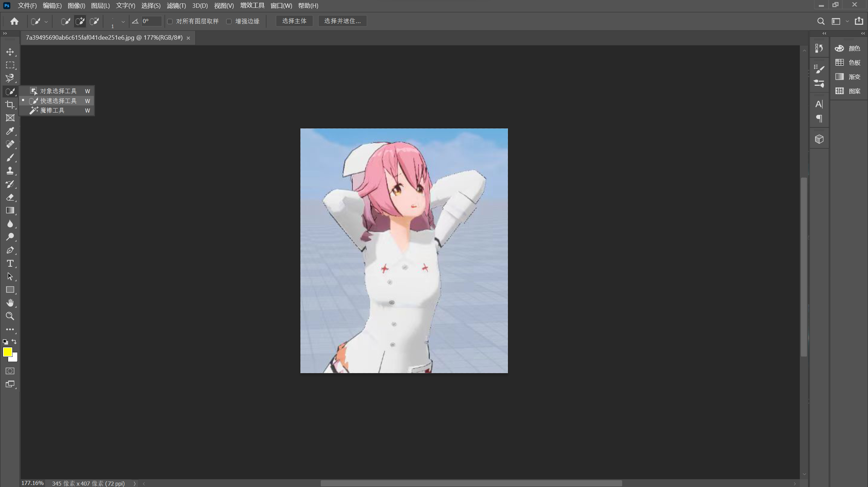Open the Brush Settings panel icon
868x487 pixels.
[819, 69]
